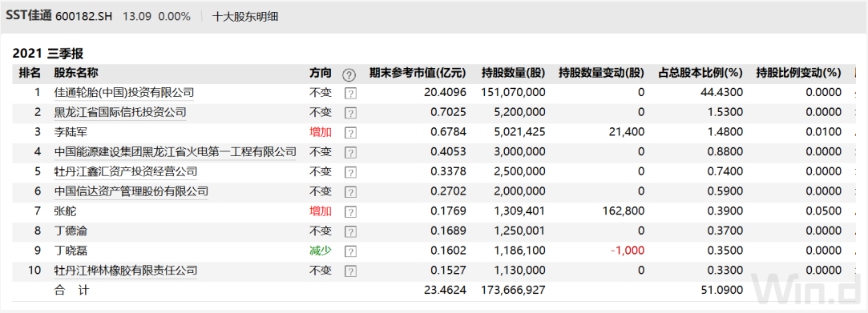Click green 减少 in 丁晓磊 row
This screenshot has width=868, height=313.
coord(321,251)
